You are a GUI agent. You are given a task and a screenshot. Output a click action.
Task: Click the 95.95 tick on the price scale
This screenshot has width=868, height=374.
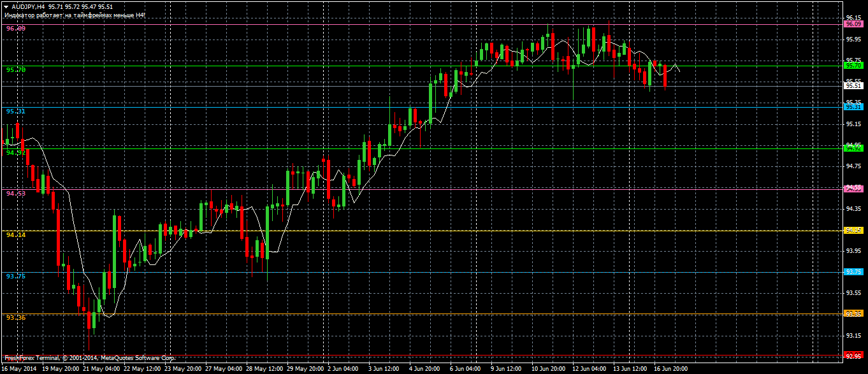point(854,39)
